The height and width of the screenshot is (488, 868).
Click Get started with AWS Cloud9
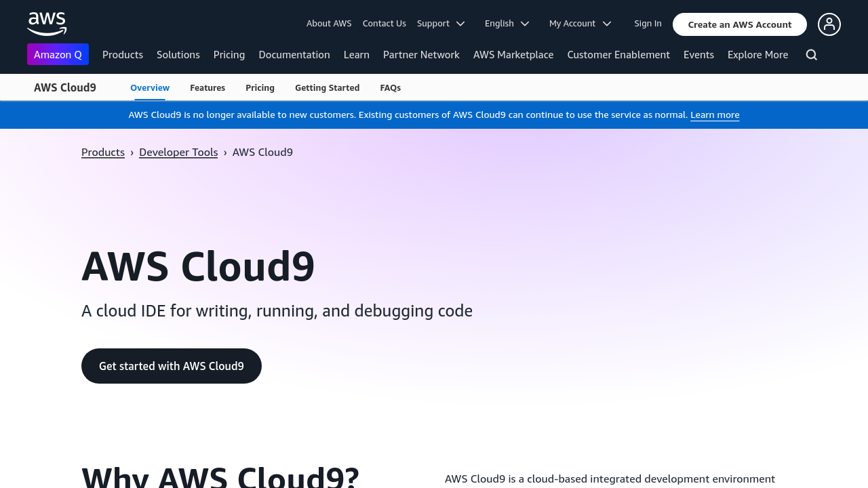pyautogui.click(x=172, y=366)
